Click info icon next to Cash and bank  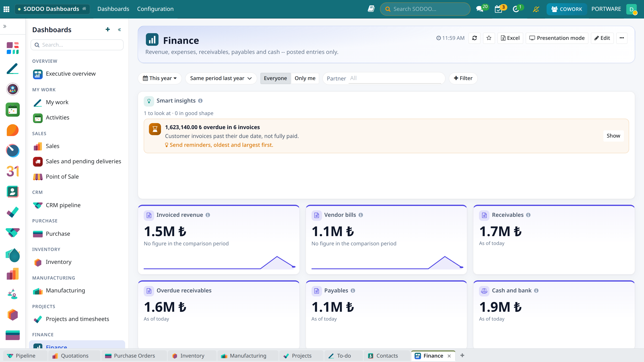pyautogui.click(x=536, y=291)
